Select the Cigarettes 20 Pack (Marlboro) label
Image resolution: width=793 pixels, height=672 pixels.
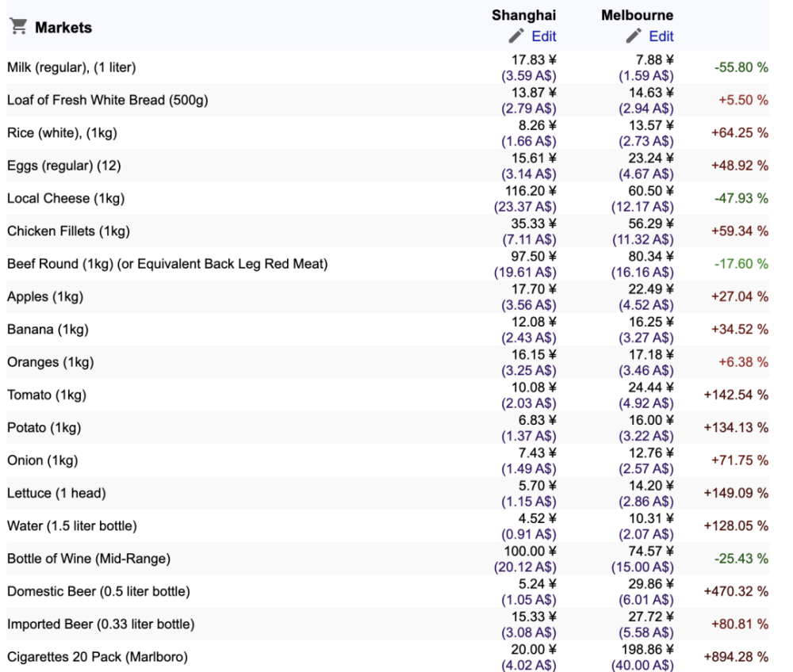click(x=97, y=657)
